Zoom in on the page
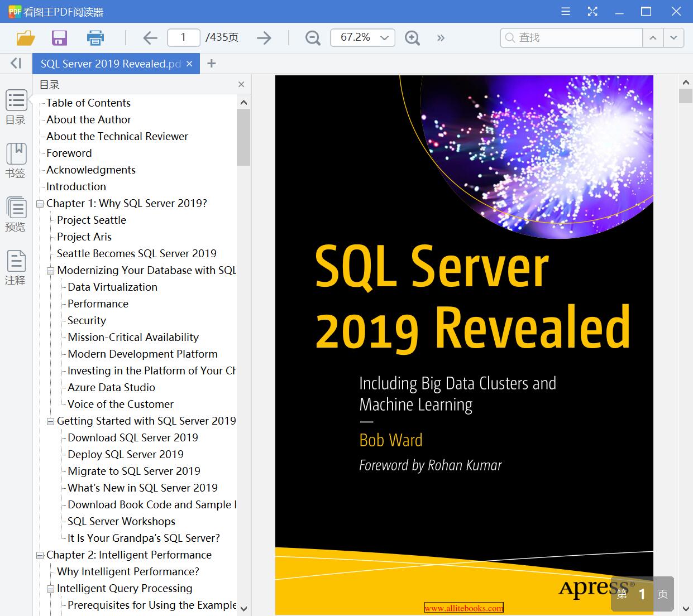The width and height of the screenshot is (693, 616). [x=412, y=37]
